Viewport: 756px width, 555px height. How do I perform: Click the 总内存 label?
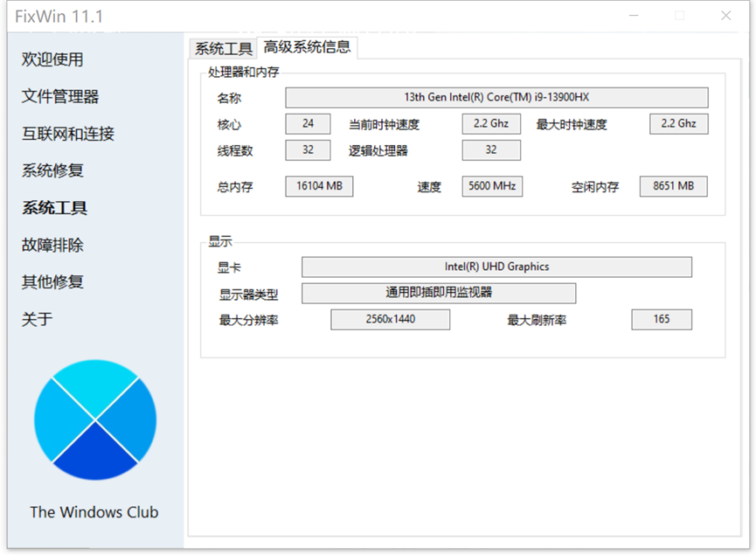coord(235,187)
